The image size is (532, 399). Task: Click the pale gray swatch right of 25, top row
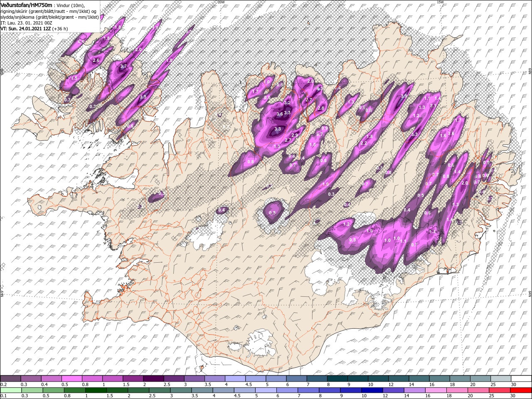(501, 379)
